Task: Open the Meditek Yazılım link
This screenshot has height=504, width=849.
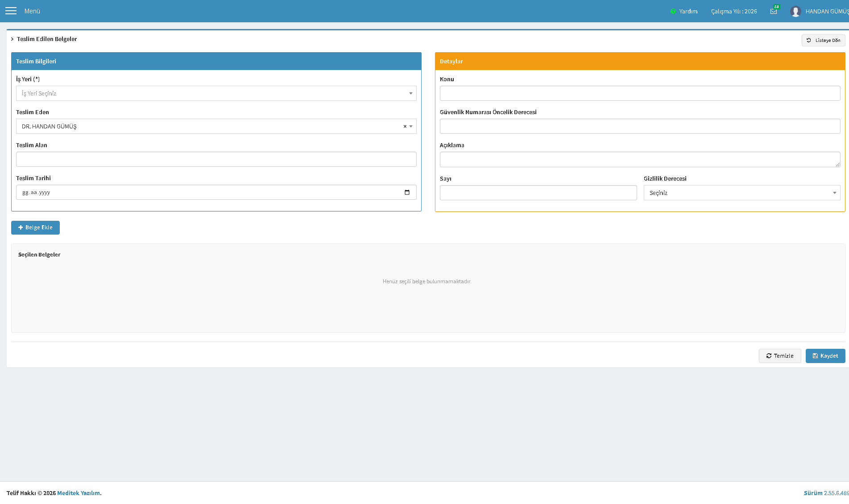Action: coord(79,493)
